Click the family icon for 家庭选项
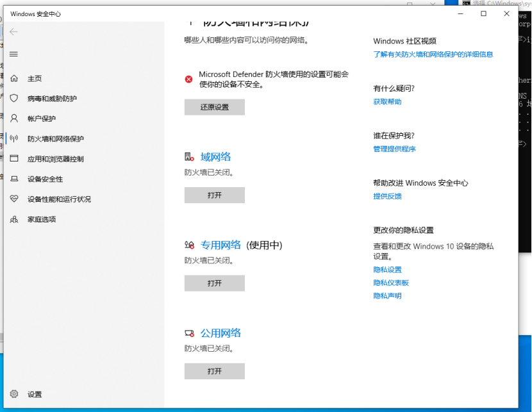Screen dimensions: 532x412 (x=14, y=219)
